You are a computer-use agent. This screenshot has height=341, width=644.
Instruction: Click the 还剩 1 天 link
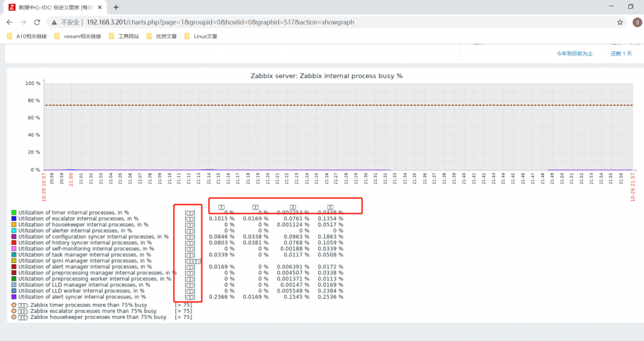621,53
